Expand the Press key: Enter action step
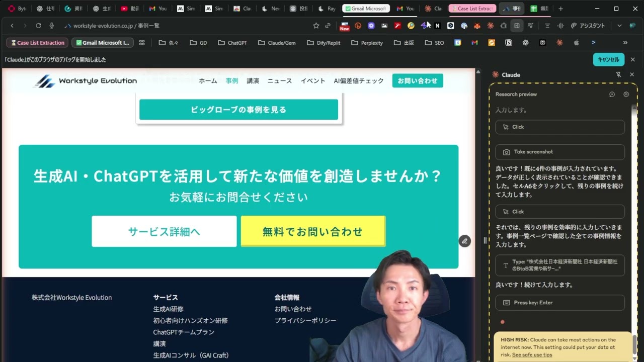Viewport: 644px width, 362px height. coord(560,303)
